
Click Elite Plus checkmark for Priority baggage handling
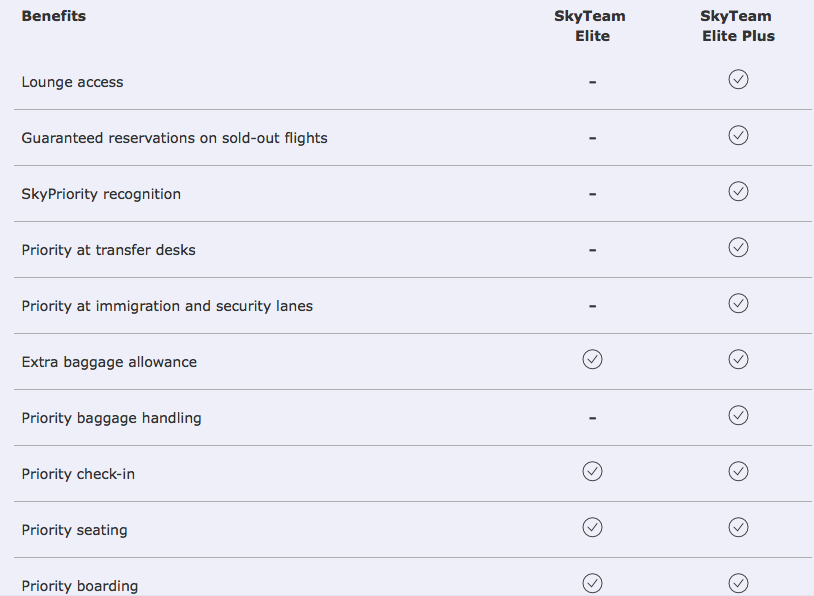pyautogui.click(x=738, y=415)
